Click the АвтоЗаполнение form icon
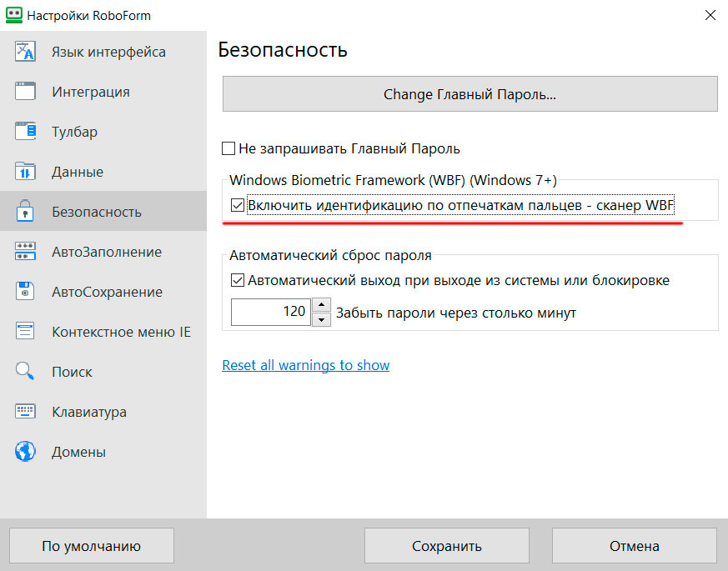 [x=25, y=252]
